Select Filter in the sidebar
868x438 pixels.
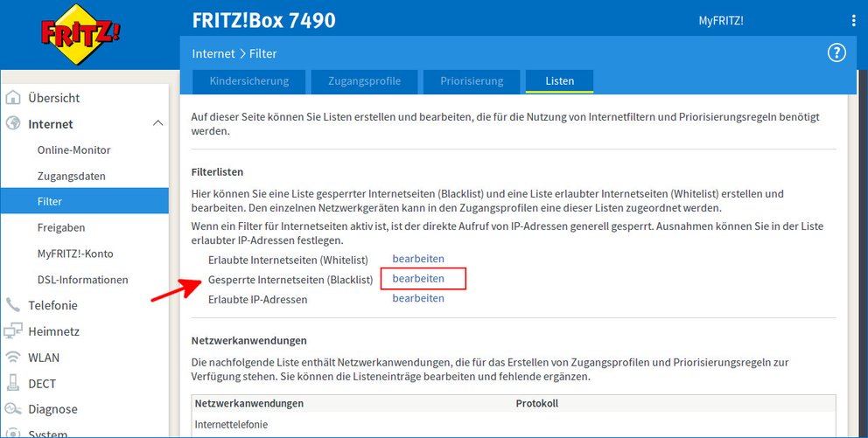pyautogui.click(x=85, y=201)
